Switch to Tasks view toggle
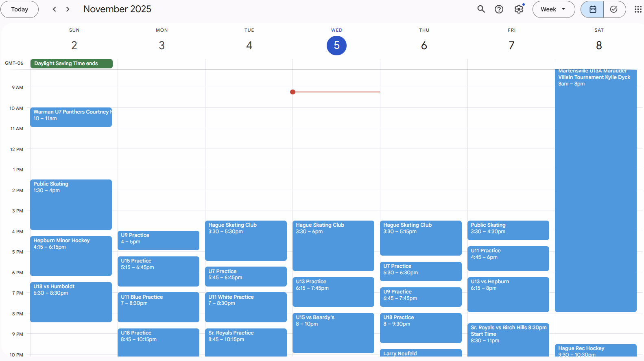This screenshot has height=361, width=644. click(x=614, y=9)
